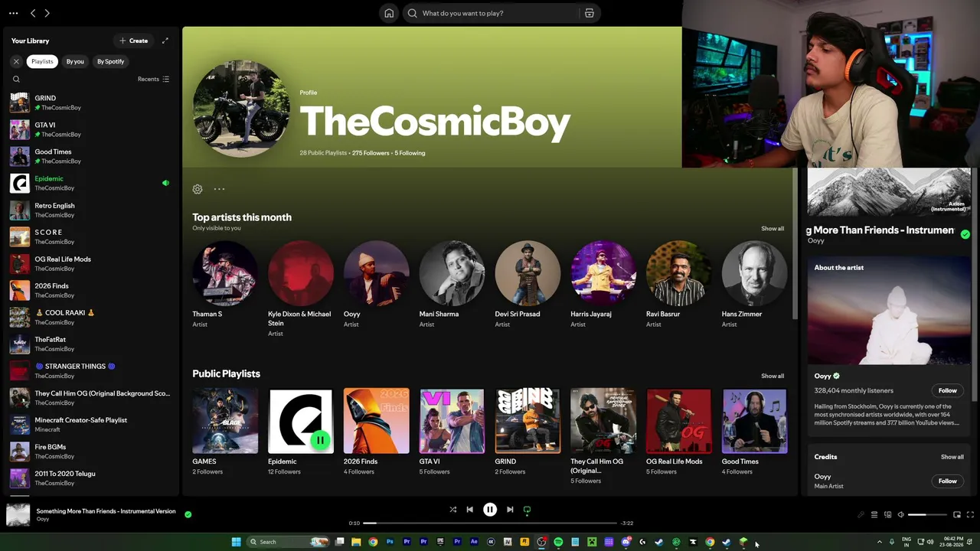Show all public playlists

(x=773, y=376)
